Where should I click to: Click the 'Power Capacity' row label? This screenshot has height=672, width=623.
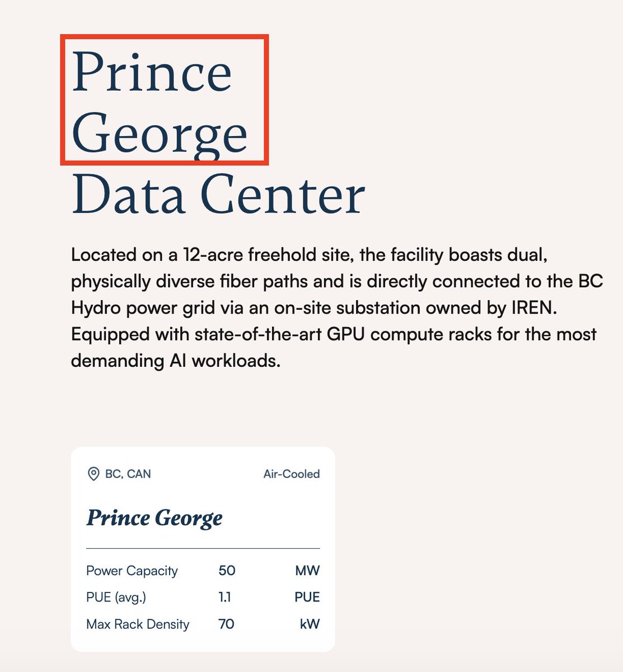[x=132, y=571]
